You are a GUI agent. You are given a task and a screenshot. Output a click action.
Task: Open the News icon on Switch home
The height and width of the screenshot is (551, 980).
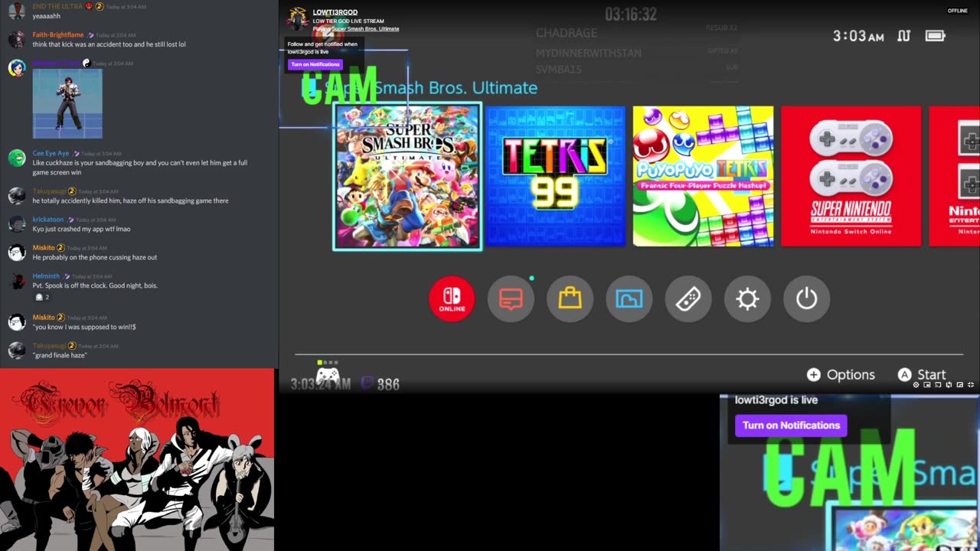click(511, 298)
